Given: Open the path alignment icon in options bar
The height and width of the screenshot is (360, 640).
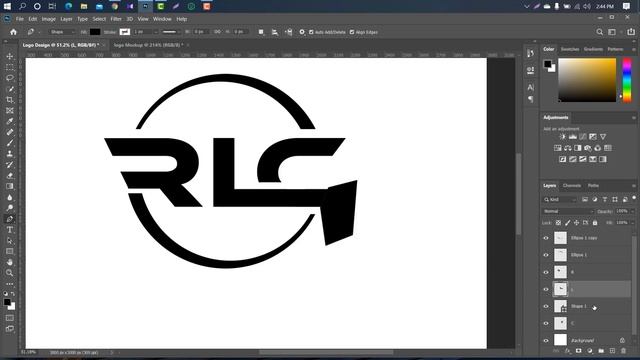Looking at the screenshot, I should (275, 32).
